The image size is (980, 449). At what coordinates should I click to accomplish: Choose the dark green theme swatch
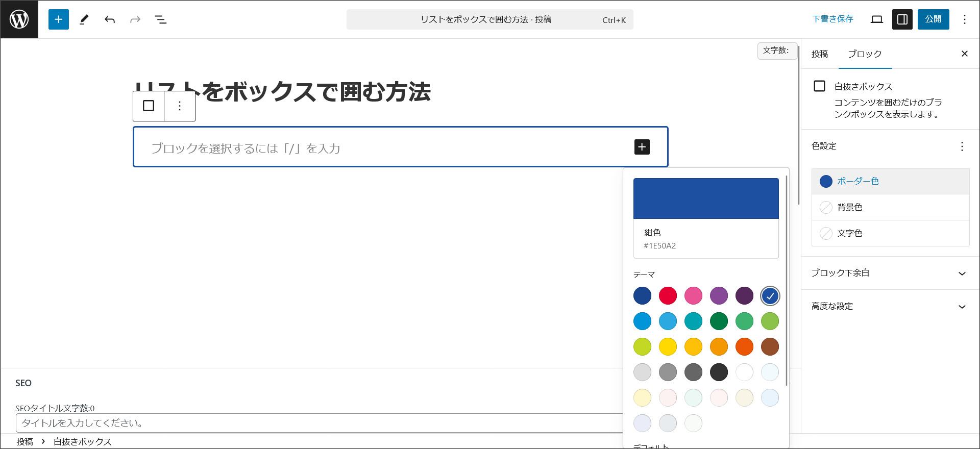click(x=719, y=321)
